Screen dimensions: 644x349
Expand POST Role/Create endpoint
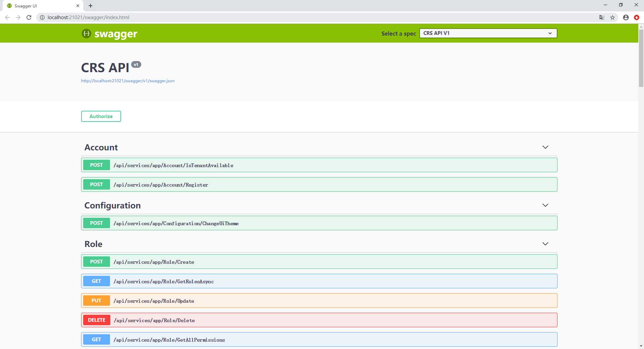pos(319,262)
